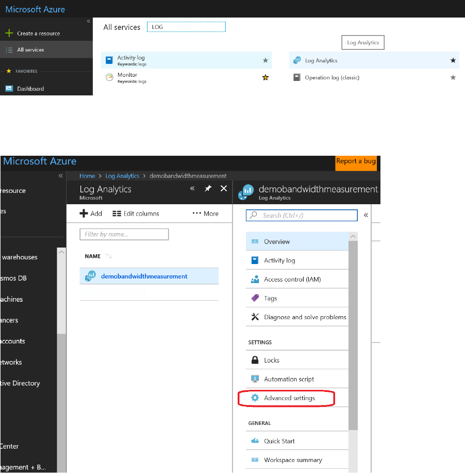Open Quick Start under General
The image size is (465, 476).
[x=297, y=441]
